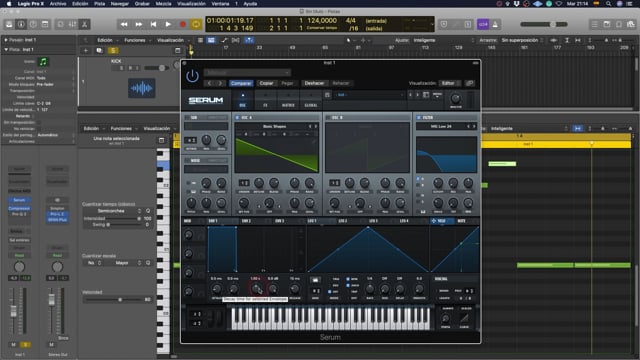Open tracks area Edición dropdown

click(107, 40)
